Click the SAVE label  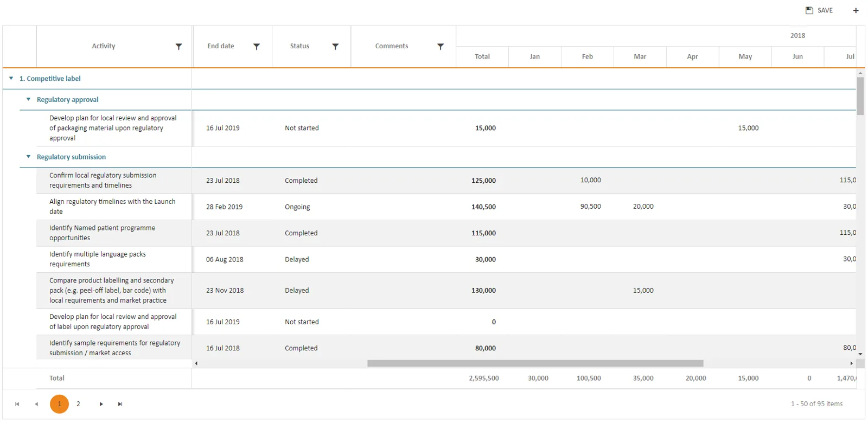[x=825, y=10]
